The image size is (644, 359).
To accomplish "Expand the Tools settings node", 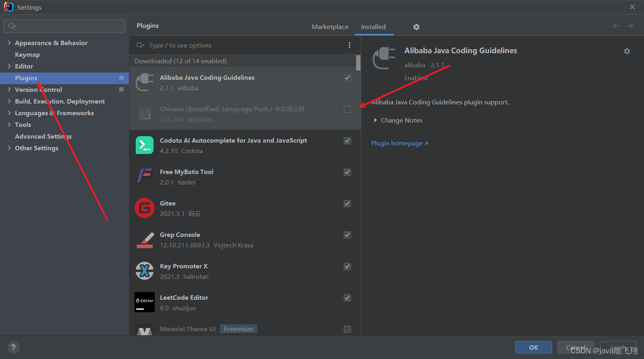I will [x=9, y=125].
